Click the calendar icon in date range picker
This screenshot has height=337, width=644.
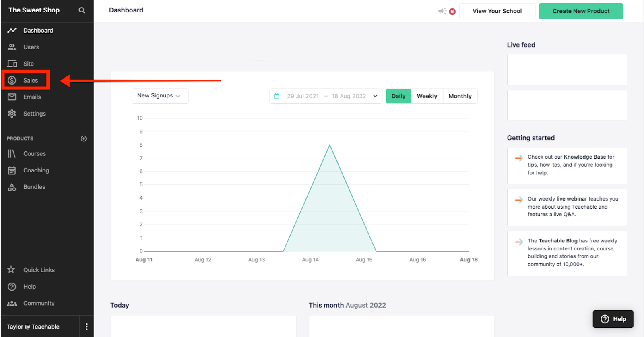[277, 96]
